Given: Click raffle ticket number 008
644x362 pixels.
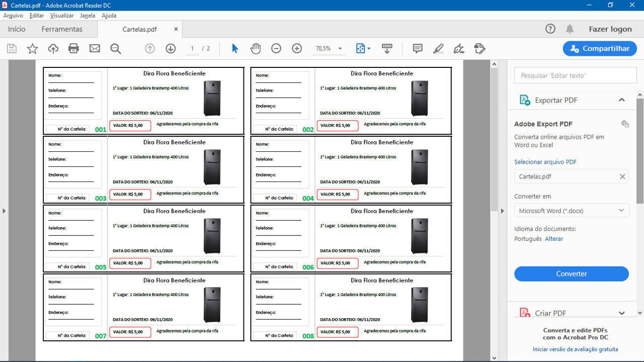Looking at the screenshot, I should coord(308,336).
